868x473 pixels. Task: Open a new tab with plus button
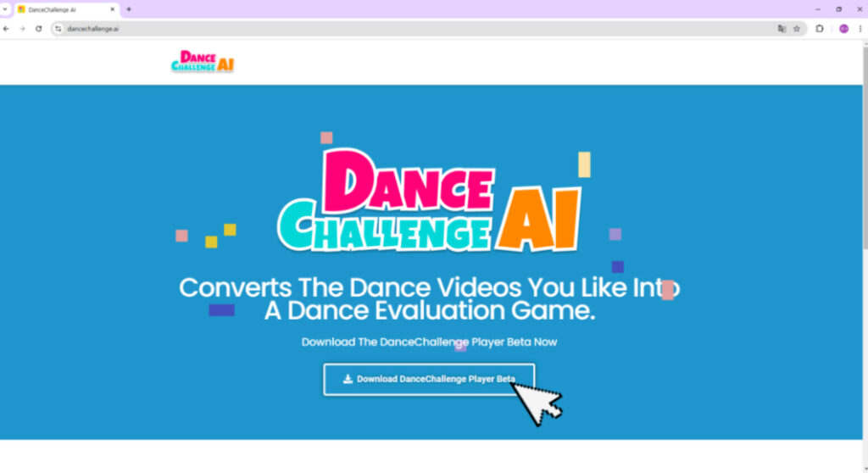coord(129,9)
